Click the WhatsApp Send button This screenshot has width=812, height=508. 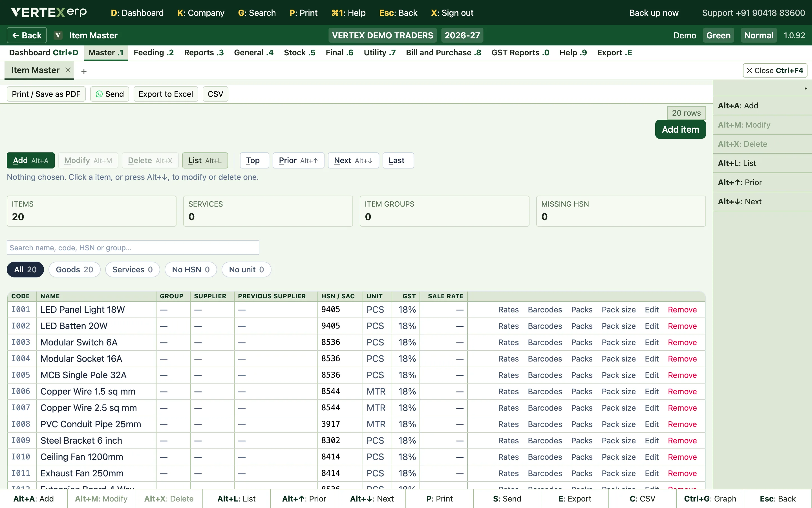pos(109,94)
